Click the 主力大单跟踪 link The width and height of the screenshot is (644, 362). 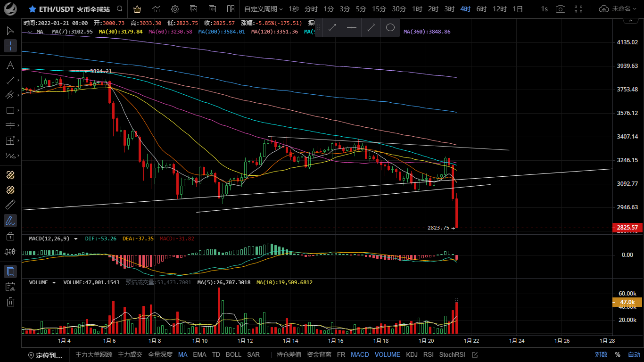94,354
